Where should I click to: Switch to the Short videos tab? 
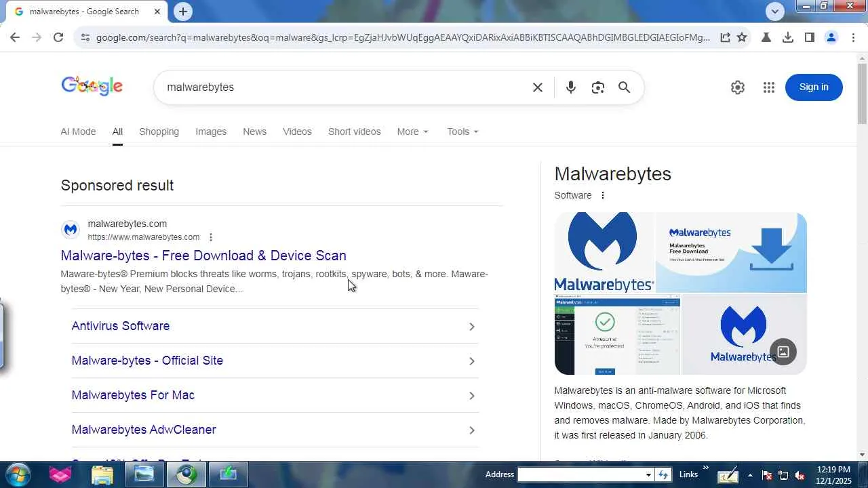tap(354, 131)
